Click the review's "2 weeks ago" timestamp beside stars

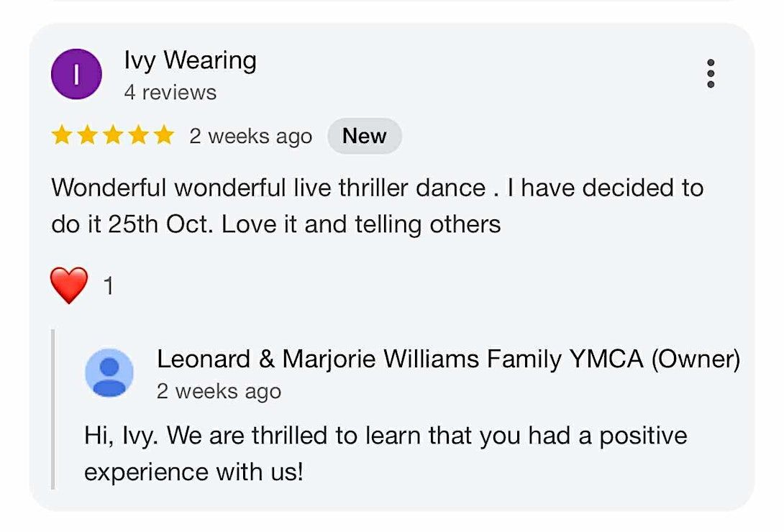click(250, 136)
